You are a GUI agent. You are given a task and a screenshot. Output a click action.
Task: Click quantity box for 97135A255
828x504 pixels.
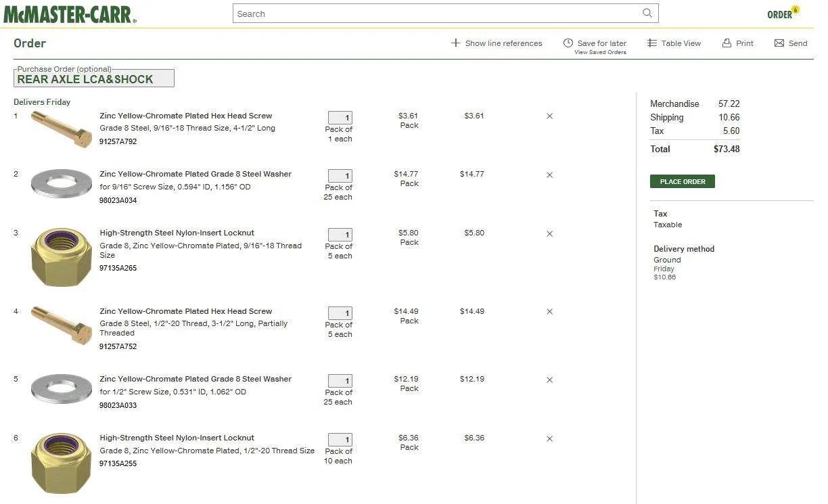pos(340,440)
